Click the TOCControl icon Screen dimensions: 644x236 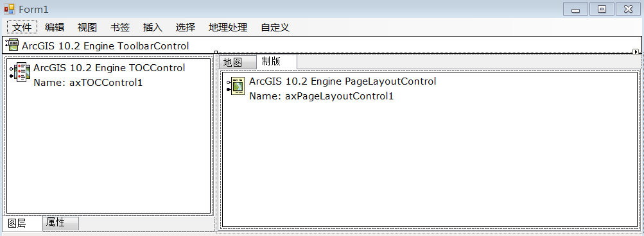(x=20, y=72)
